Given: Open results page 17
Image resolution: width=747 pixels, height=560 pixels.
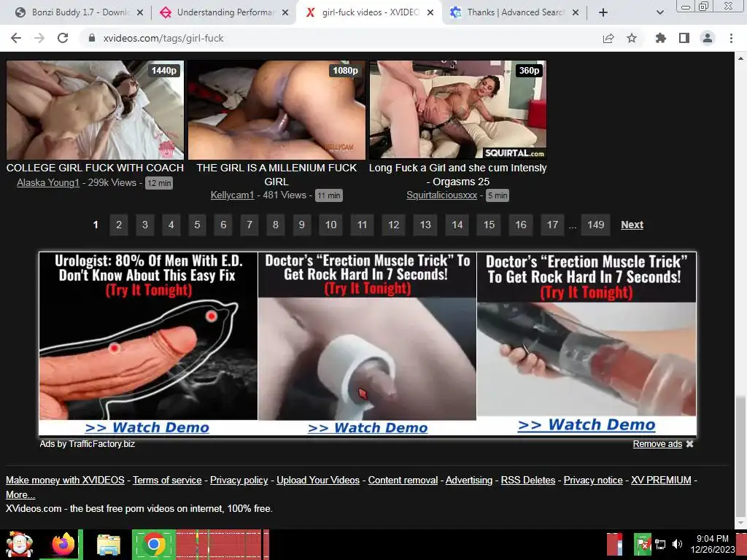Looking at the screenshot, I should coord(552,225).
